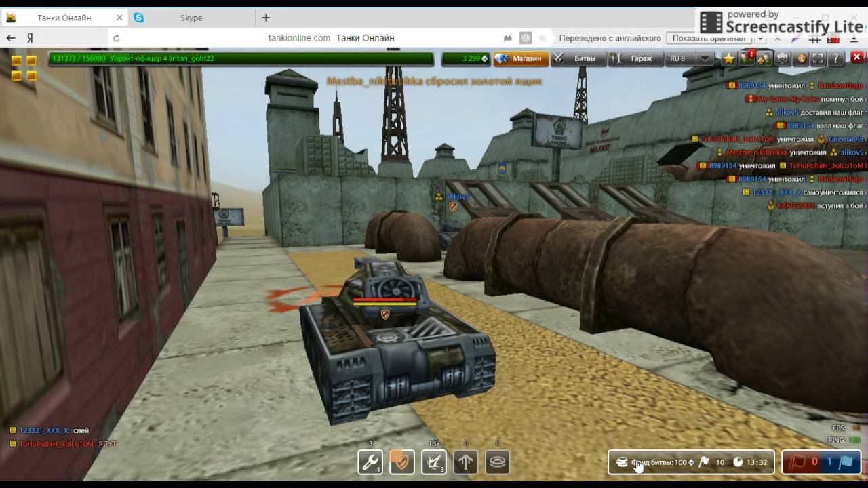Click the flag limit icon showing 10
The height and width of the screenshot is (488, 868).
[x=704, y=462]
